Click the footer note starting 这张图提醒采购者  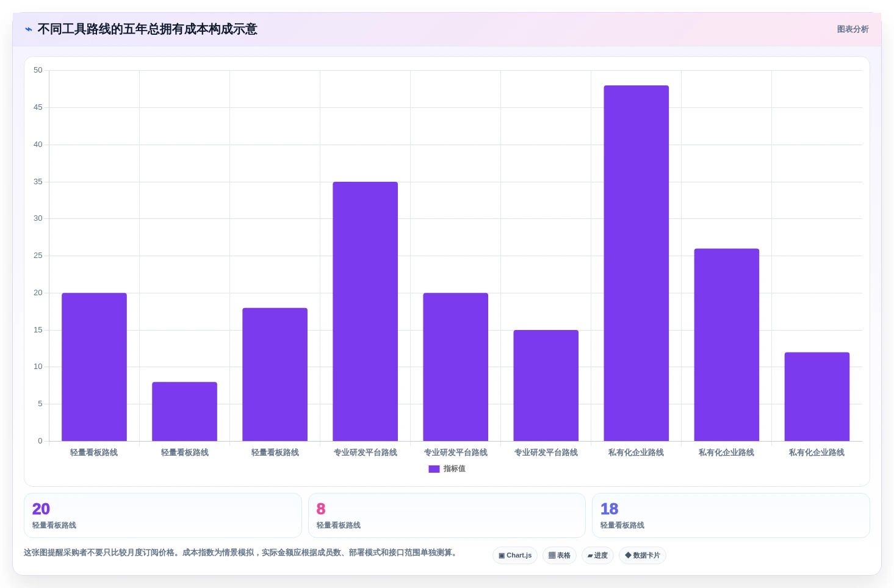coord(240,553)
